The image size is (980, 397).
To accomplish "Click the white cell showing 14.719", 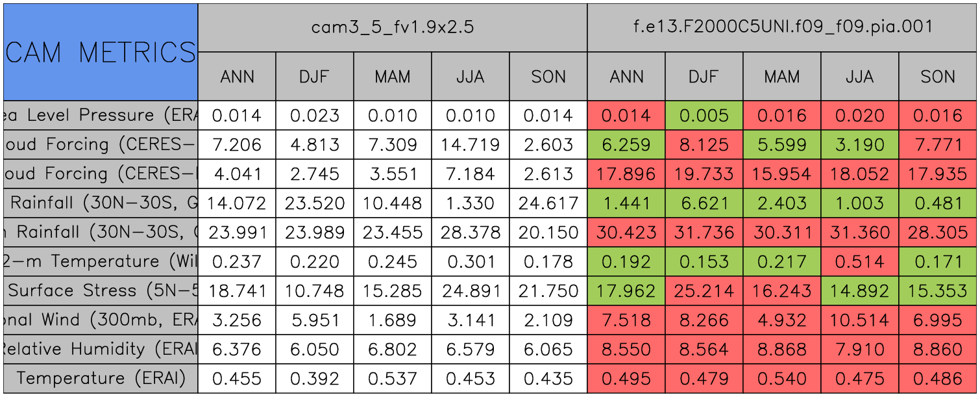I will coord(470,145).
